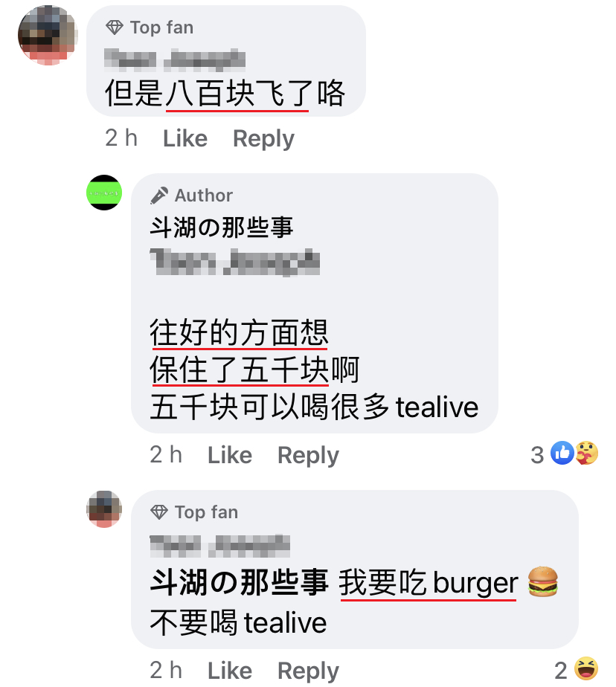Open the first commenter's pixelated profile picture
The height and width of the screenshot is (687, 616).
tap(48, 36)
